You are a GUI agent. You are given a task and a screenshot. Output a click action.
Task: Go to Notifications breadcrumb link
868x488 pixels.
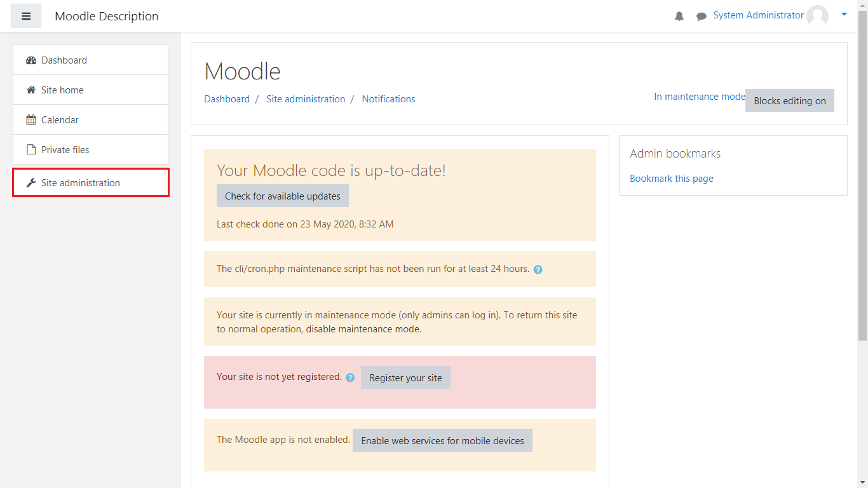388,99
